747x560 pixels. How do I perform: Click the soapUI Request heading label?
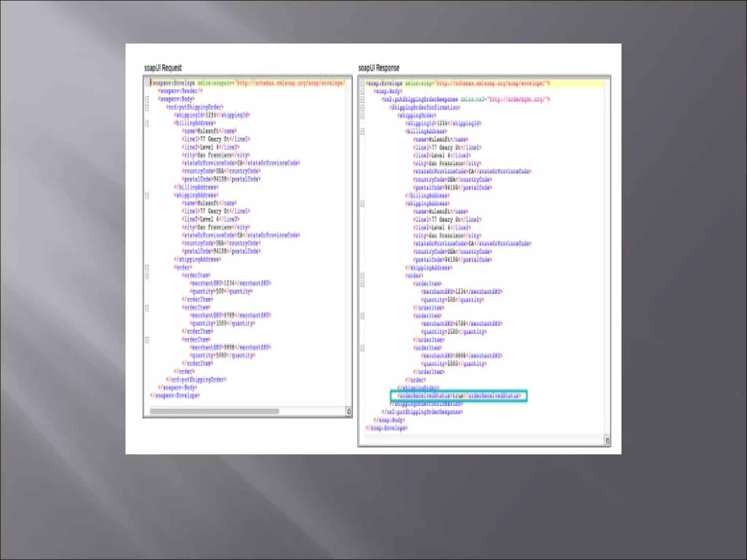click(x=163, y=68)
